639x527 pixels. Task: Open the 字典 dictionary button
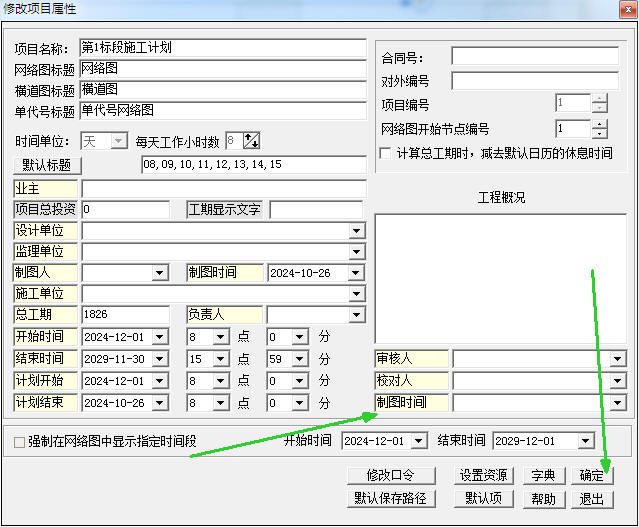(544, 475)
